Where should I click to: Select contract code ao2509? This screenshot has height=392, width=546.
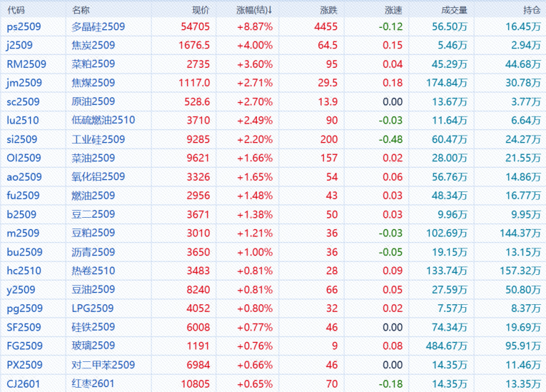pyautogui.click(x=24, y=176)
